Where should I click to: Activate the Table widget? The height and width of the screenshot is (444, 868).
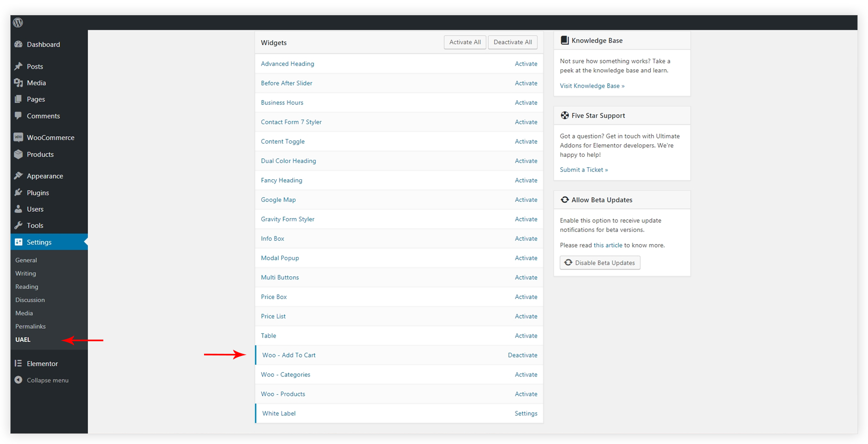click(x=526, y=335)
